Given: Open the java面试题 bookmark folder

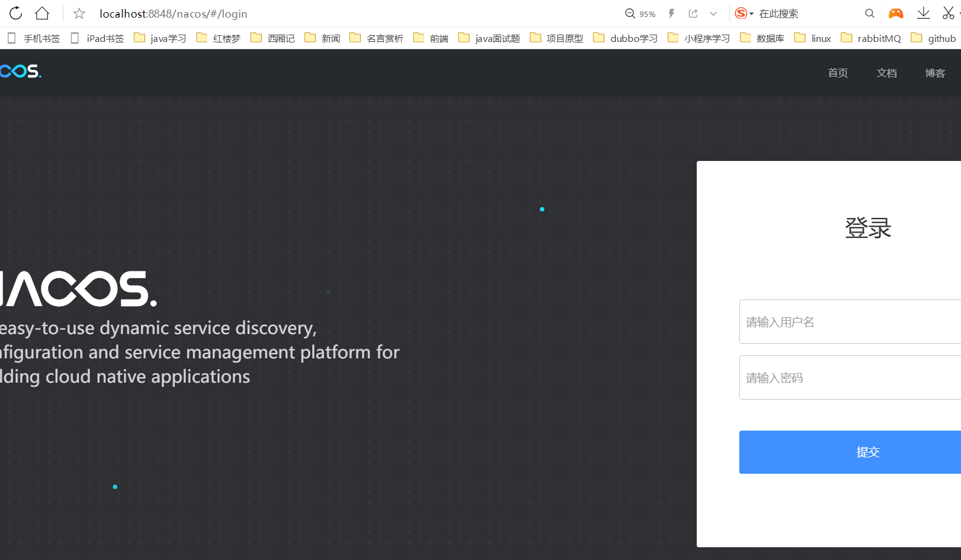Looking at the screenshot, I should coord(490,38).
